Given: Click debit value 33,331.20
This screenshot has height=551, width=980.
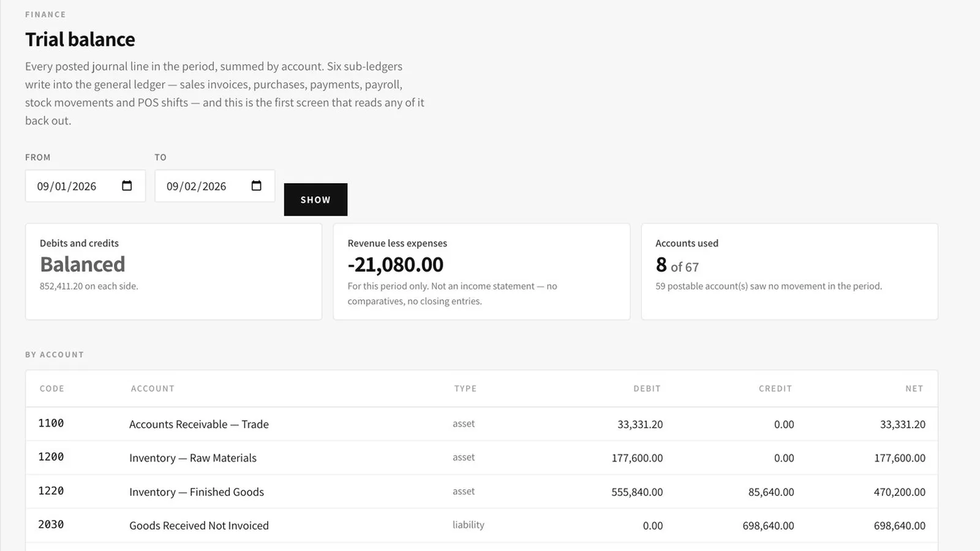Looking at the screenshot, I should click(640, 424).
